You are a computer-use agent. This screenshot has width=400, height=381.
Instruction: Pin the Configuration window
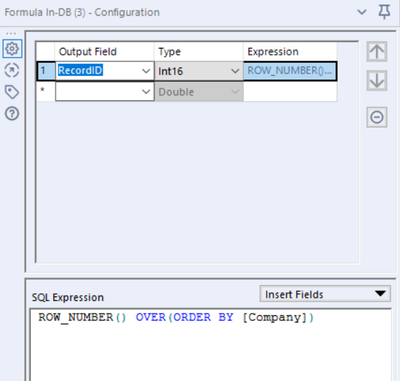pyautogui.click(x=384, y=12)
